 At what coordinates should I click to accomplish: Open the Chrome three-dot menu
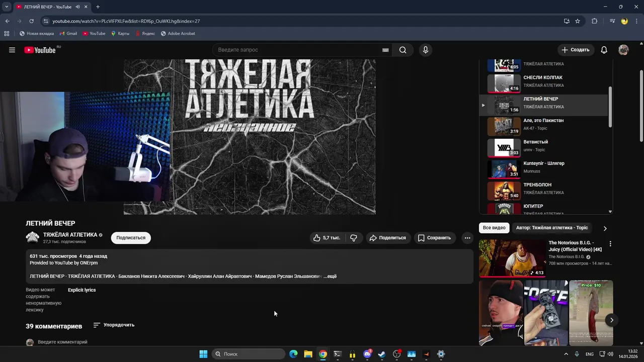click(x=637, y=21)
